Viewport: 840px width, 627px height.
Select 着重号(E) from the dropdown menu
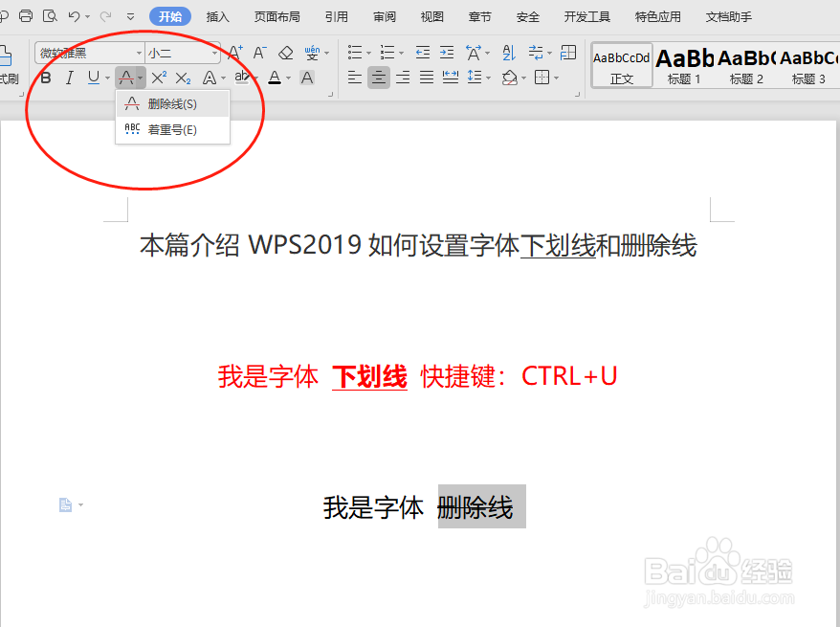[173, 129]
